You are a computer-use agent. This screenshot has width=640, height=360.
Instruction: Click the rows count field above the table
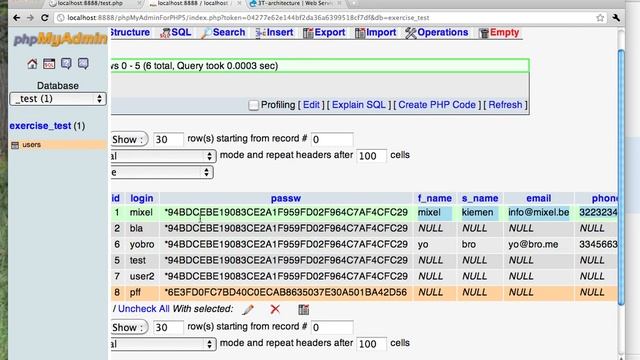[x=168, y=140]
